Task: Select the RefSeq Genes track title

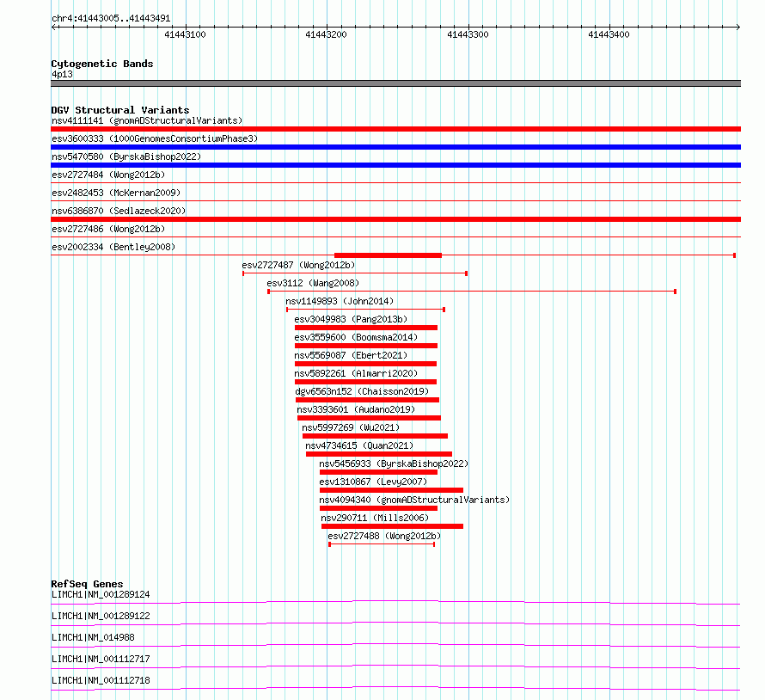Action: tap(88, 584)
